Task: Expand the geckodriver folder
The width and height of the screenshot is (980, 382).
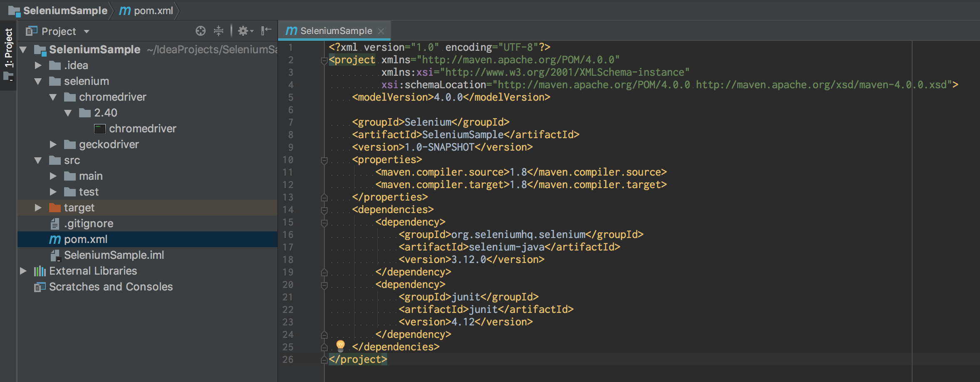Action: 54,144
